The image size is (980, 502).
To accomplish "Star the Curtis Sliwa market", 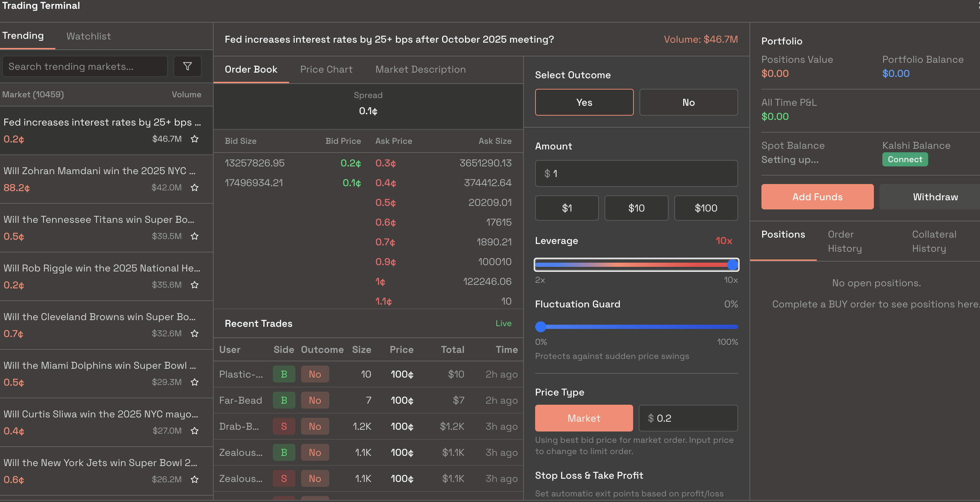I will click(x=194, y=431).
